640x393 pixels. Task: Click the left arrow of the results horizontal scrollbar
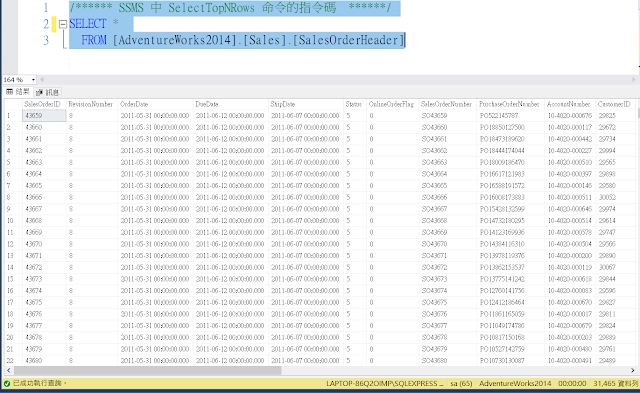(x=9, y=371)
